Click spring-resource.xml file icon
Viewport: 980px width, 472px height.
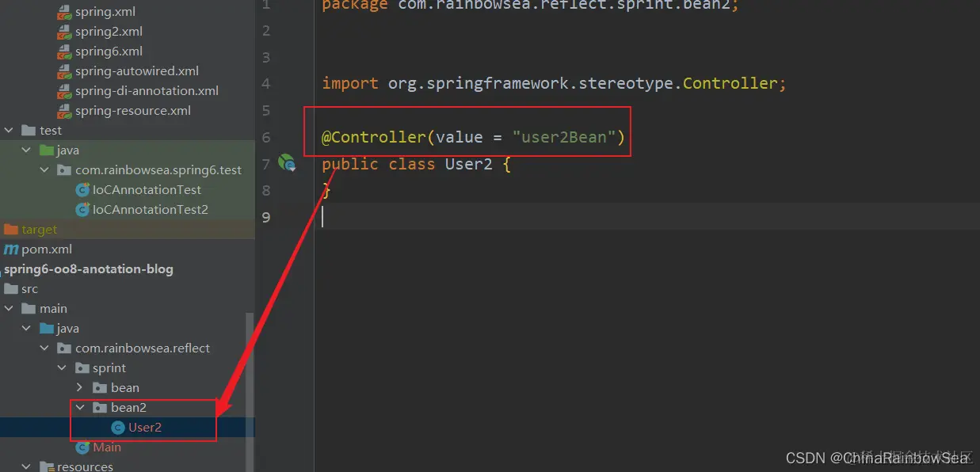[x=64, y=111]
